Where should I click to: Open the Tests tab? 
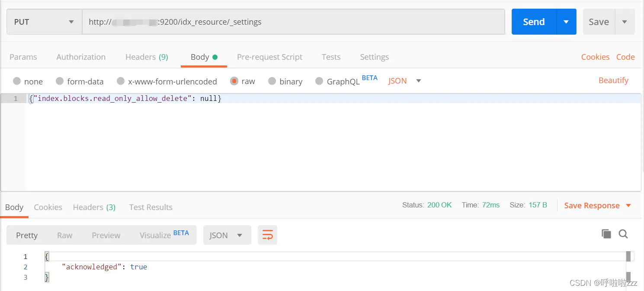331,57
